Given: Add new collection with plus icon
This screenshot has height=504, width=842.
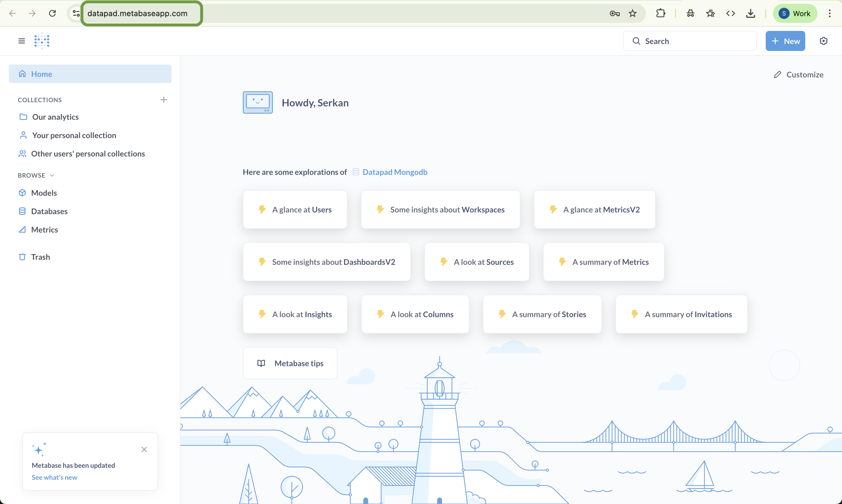Looking at the screenshot, I should [x=163, y=99].
